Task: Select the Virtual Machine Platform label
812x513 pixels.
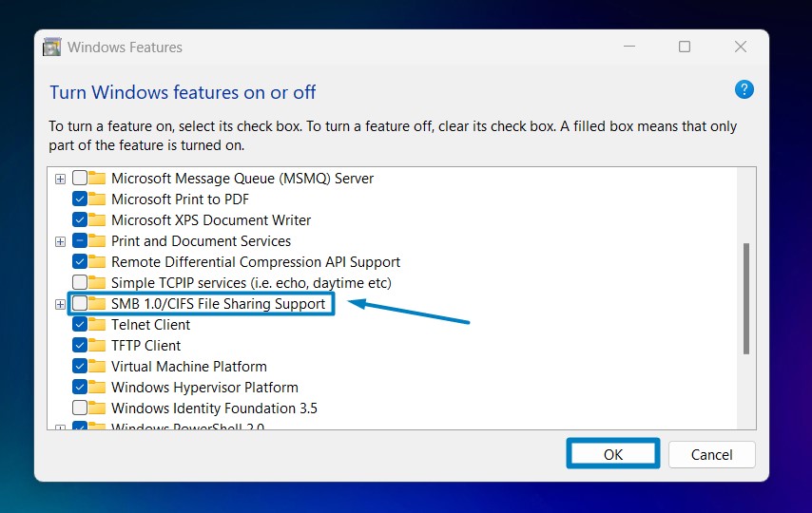Action: 189,366
